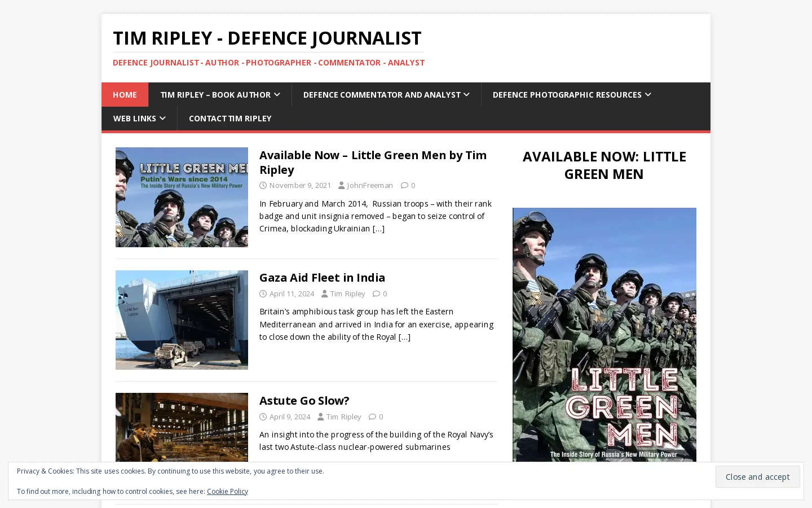Image resolution: width=812 pixels, height=508 pixels.
Task: Click Tim Ripley author on Astute post
Action: point(343,417)
